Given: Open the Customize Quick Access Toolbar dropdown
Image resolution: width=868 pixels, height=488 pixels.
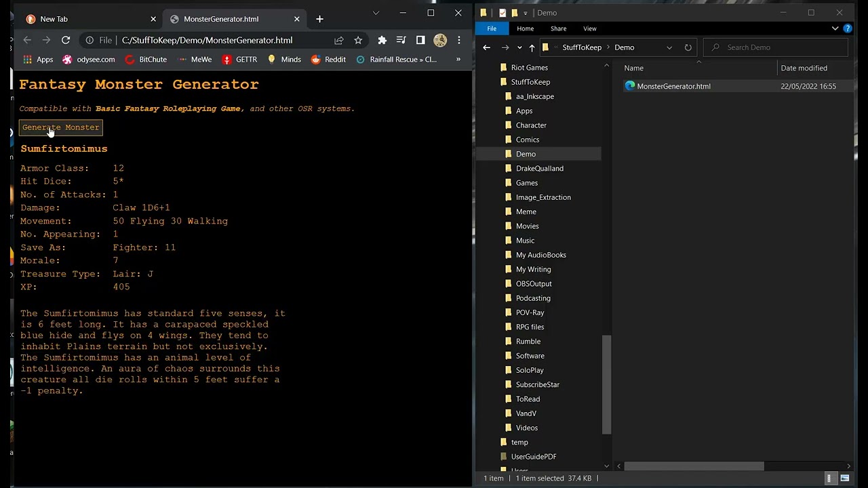Looking at the screenshot, I should (x=525, y=13).
